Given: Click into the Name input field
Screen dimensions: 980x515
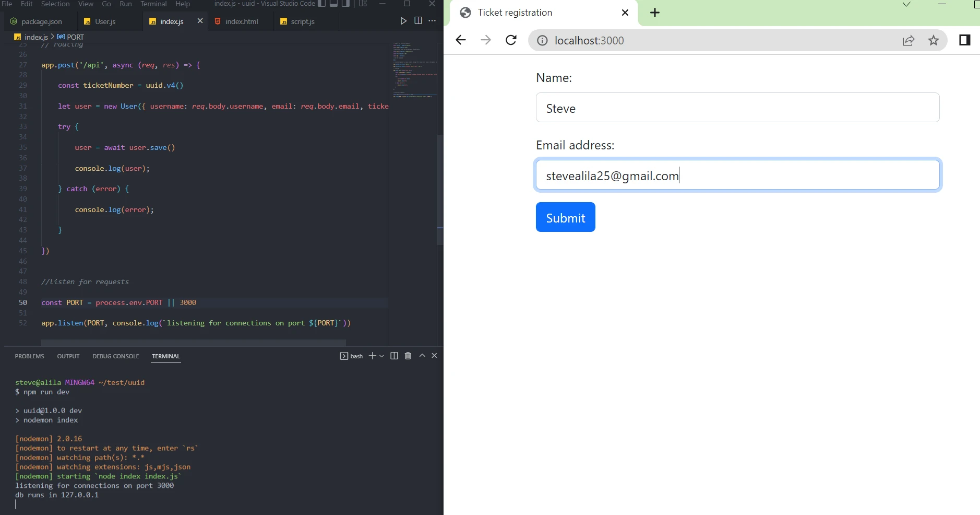Looking at the screenshot, I should tap(737, 108).
